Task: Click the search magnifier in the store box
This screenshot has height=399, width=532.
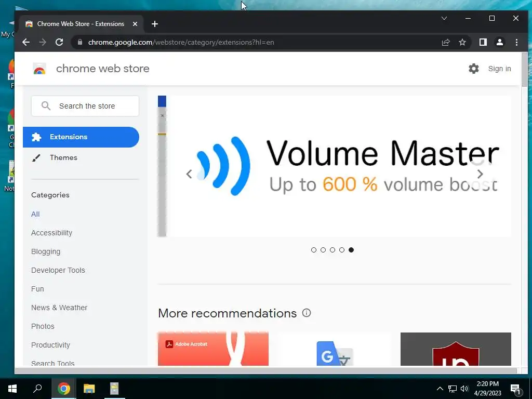Action: coord(46,106)
